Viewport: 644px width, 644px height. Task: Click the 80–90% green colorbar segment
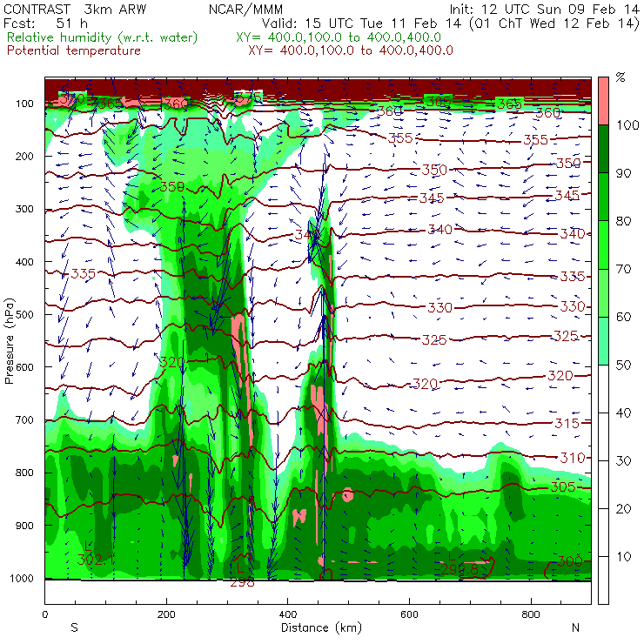(x=603, y=197)
